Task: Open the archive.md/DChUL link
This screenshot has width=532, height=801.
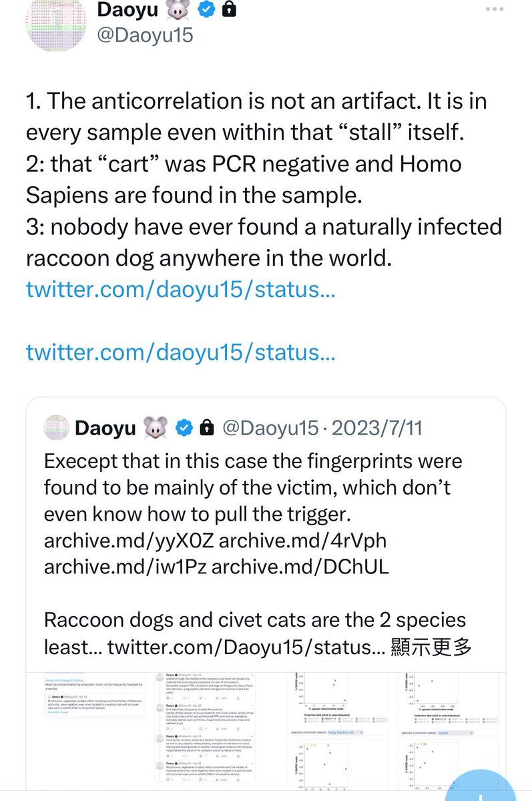Action: coord(300,567)
